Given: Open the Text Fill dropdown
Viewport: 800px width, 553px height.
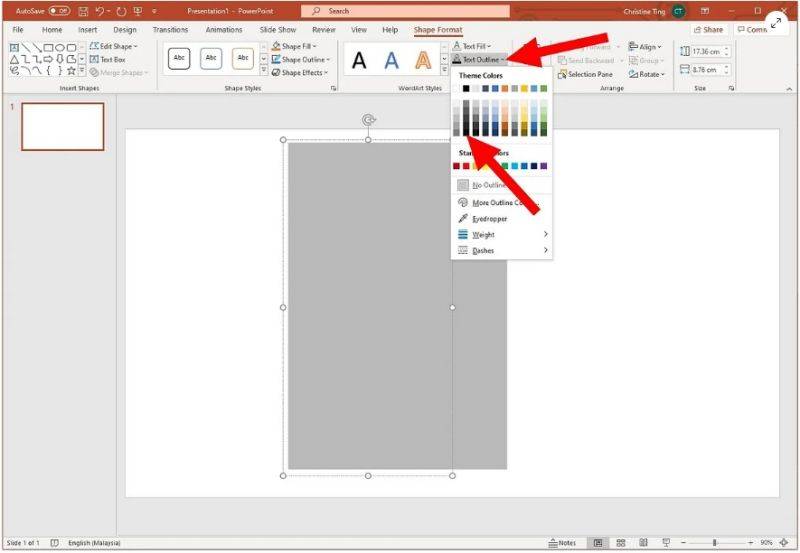Looking at the screenshot, I should (x=472, y=46).
